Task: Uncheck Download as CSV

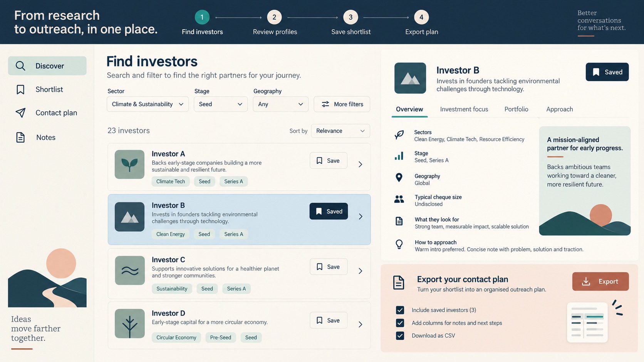Action: tap(400, 335)
